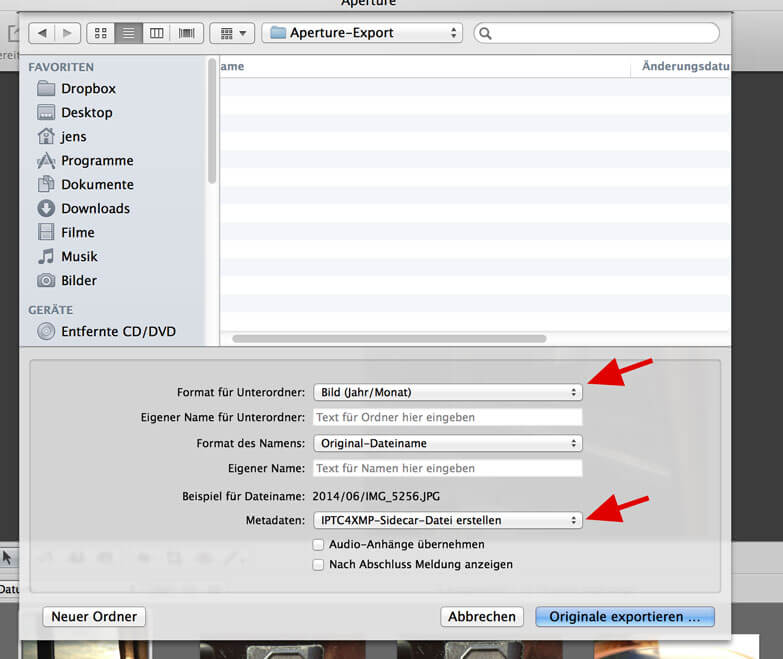Open the Metadaten dropdown
783x659 pixels.
tap(447, 520)
